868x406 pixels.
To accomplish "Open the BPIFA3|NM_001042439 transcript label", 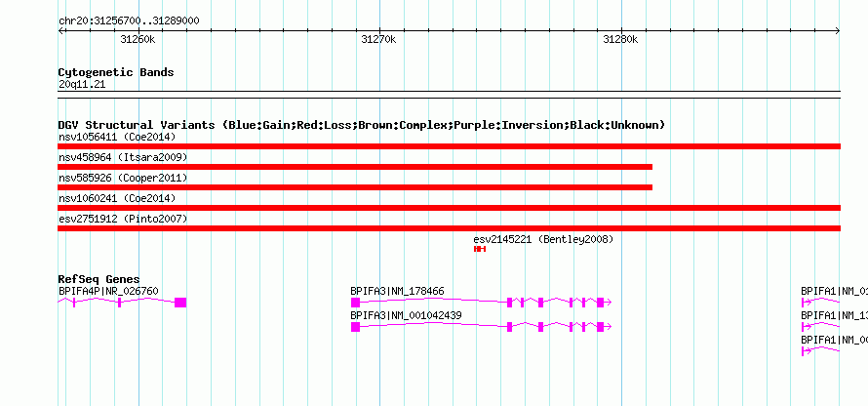I will click(x=406, y=315).
